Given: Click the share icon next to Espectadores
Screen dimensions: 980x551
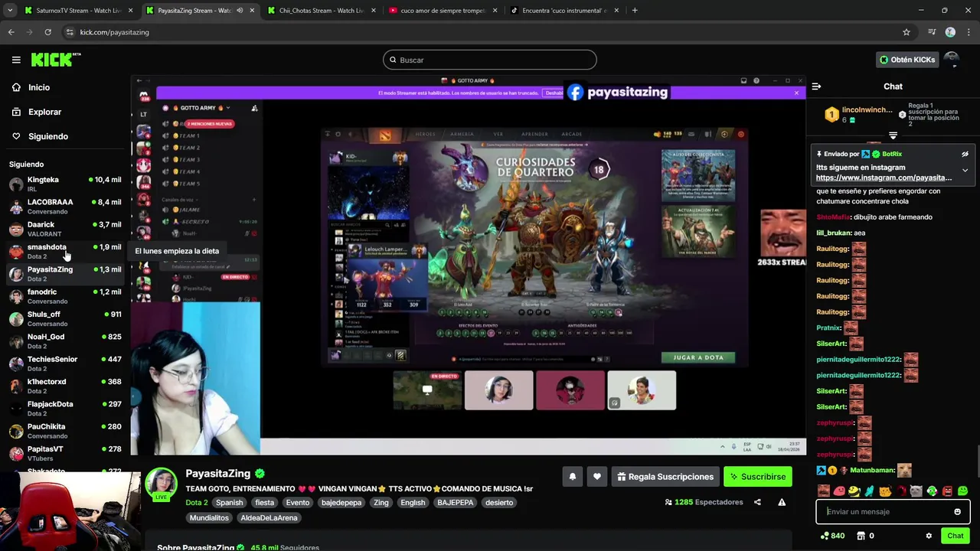Looking at the screenshot, I should tap(757, 502).
